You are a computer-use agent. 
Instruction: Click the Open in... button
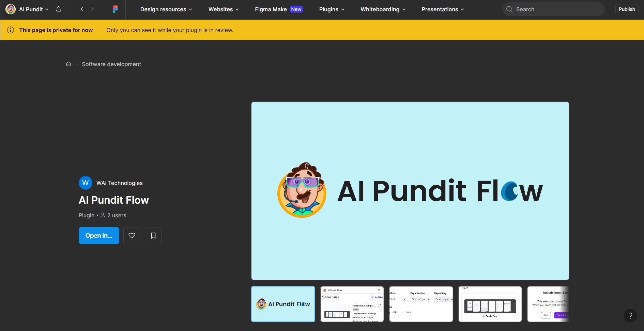click(x=99, y=236)
